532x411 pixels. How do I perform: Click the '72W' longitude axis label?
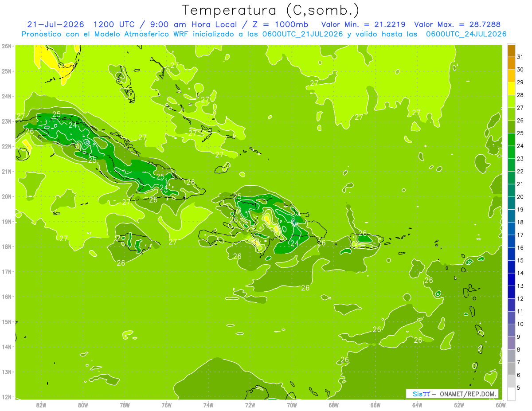click(x=250, y=405)
